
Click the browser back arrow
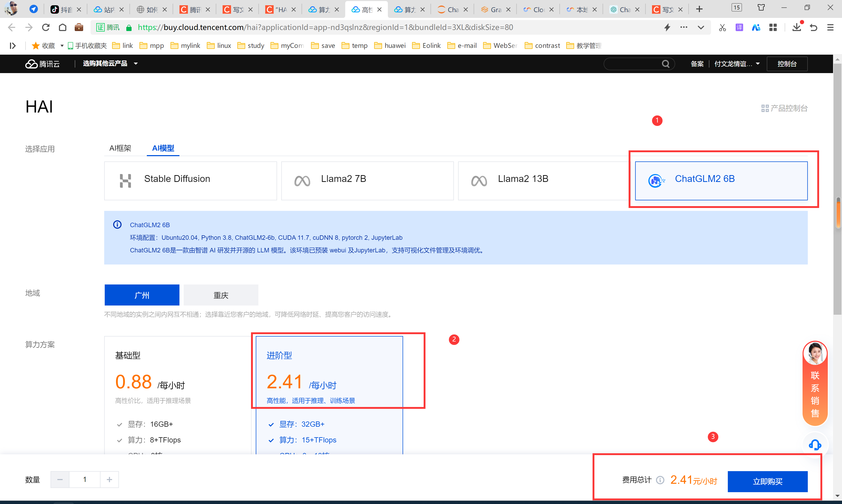[12, 28]
